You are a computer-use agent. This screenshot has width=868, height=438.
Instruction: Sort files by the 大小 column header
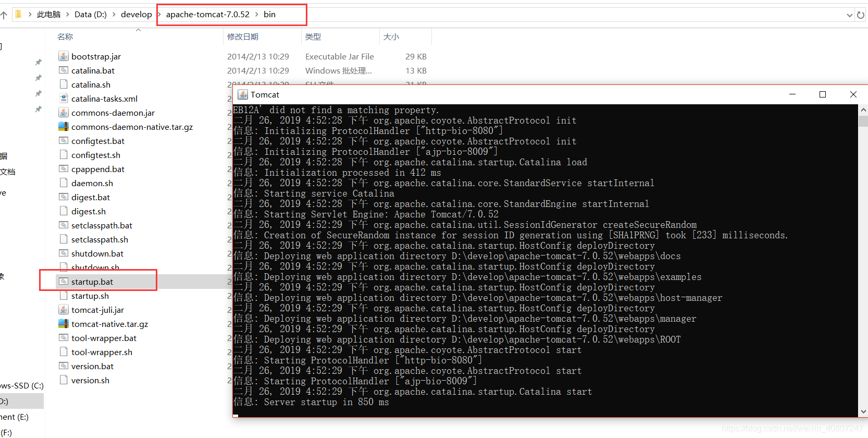point(391,36)
